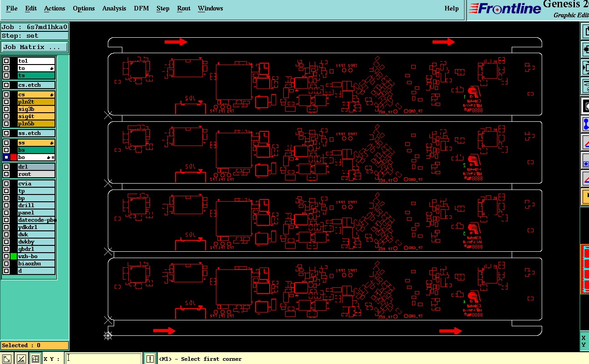Select the layer name 'ydkdrl'
589x364 pixels.
(x=36, y=227)
